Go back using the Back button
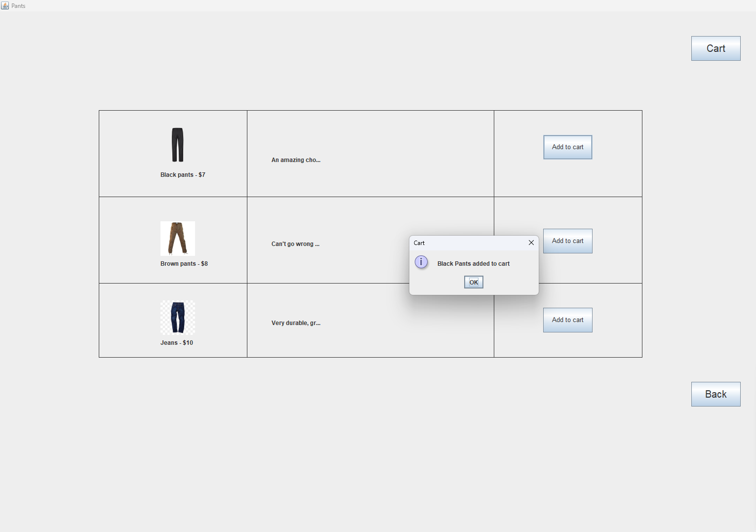 [x=716, y=394]
